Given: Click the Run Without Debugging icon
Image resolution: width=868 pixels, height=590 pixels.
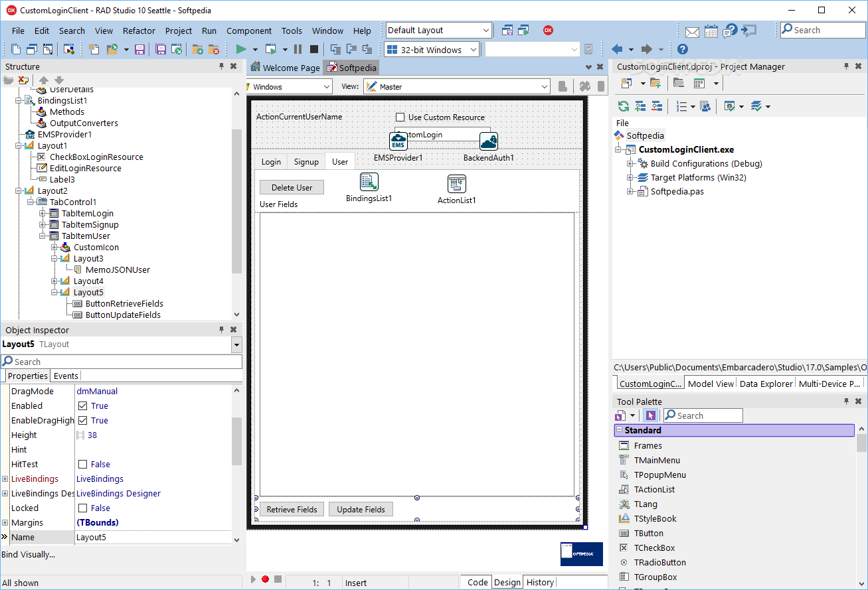Looking at the screenshot, I should (271, 49).
